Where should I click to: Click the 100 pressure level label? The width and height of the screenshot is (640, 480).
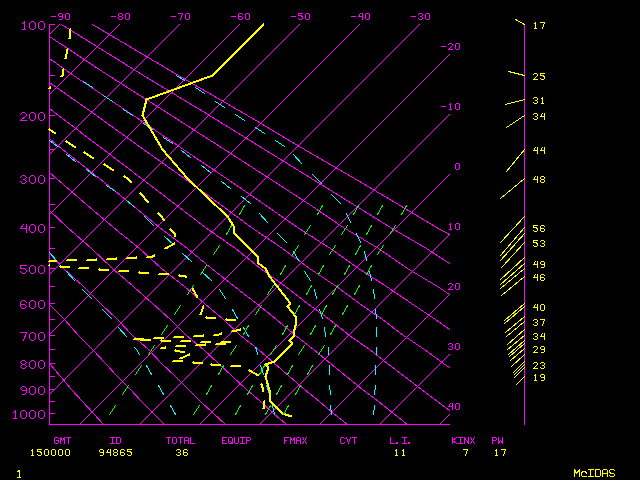pos(33,25)
